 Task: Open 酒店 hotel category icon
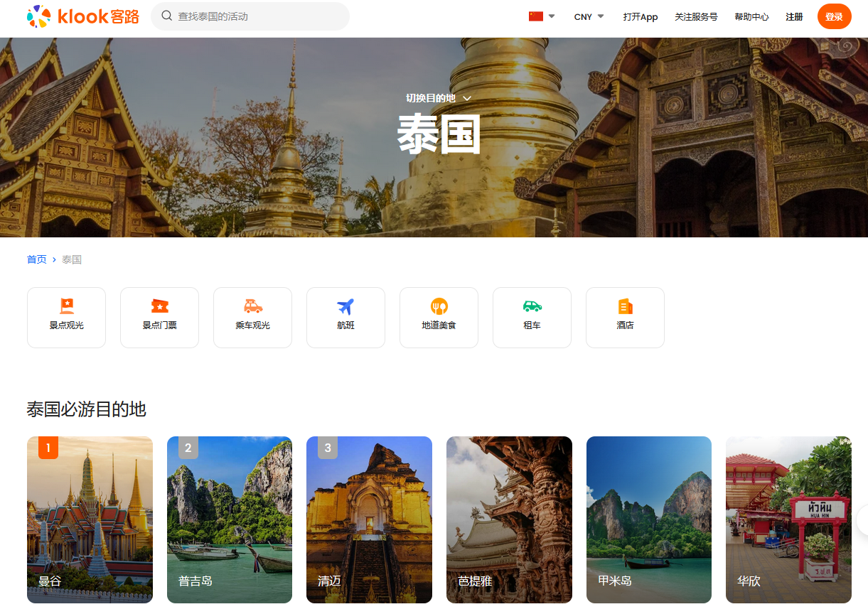click(x=625, y=306)
